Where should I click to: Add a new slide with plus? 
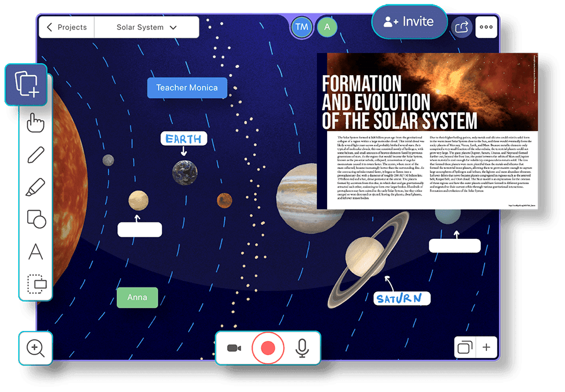click(x=486, y=347)
